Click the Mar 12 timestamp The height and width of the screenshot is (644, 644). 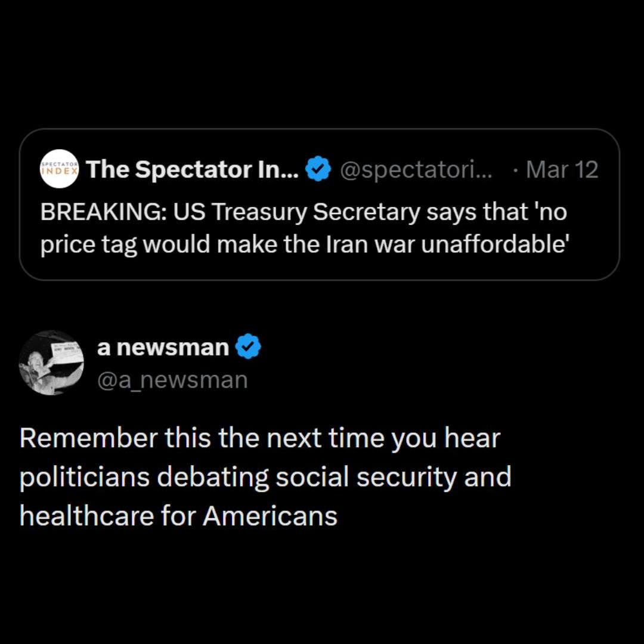point(562,170)
